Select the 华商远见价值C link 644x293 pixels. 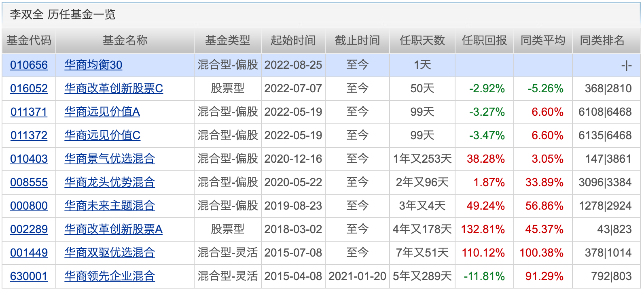click(102, 136)
